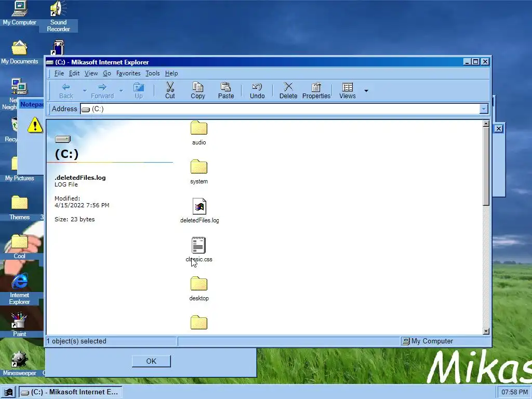
Task: Open the Tools menu
Action: coord(152,73)
